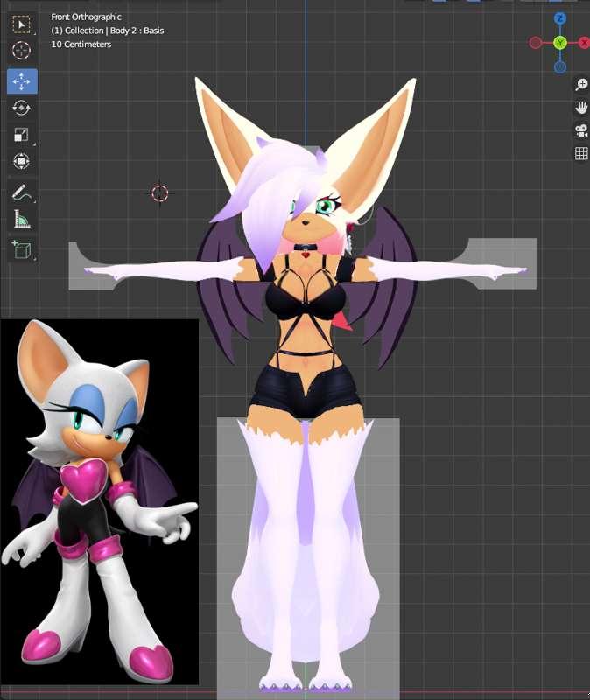Click the red X axis on gizmo

pos(584,43)
